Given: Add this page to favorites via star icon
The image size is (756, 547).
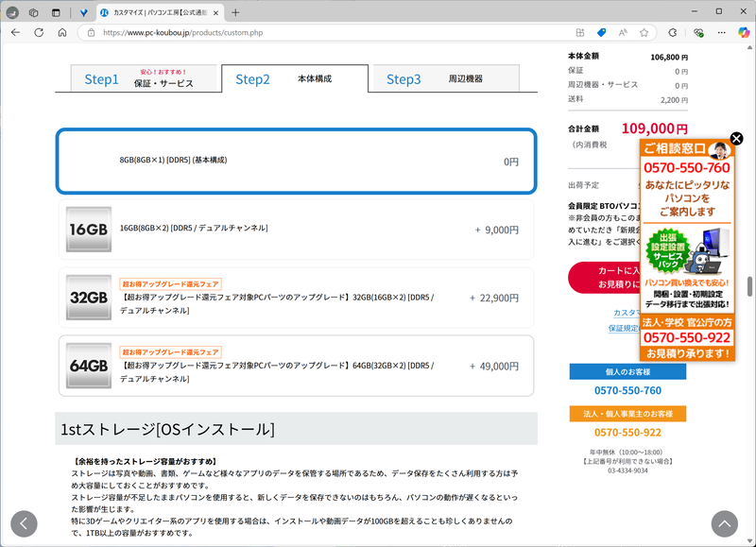Looking at the screenshot, I should (x=644, y=32).
